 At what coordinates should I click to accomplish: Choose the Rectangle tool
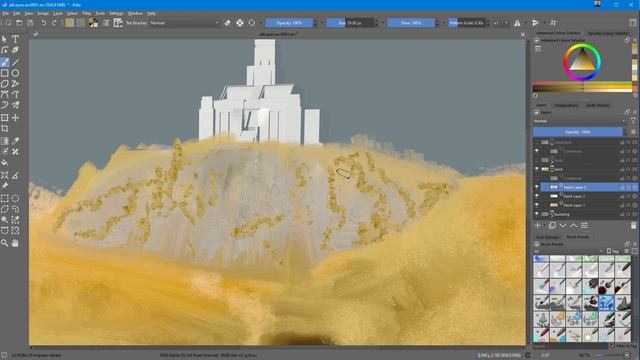click(x=4, y=73)
